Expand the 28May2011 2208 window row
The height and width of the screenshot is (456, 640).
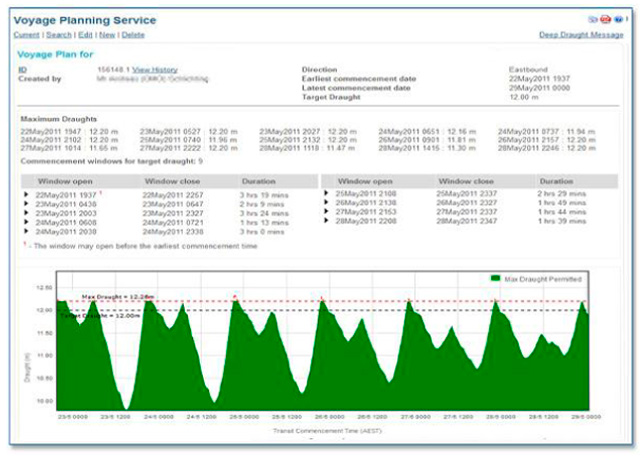coord(327,220)
